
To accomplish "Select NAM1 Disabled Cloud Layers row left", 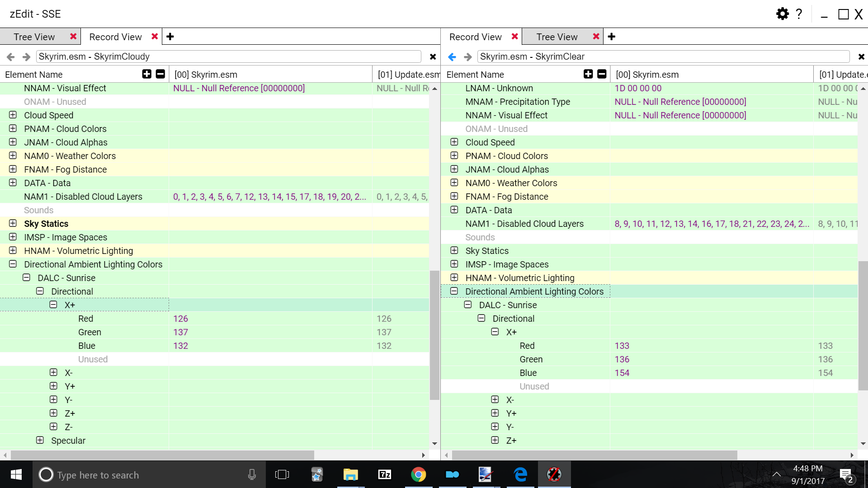I will pos(214,197).
